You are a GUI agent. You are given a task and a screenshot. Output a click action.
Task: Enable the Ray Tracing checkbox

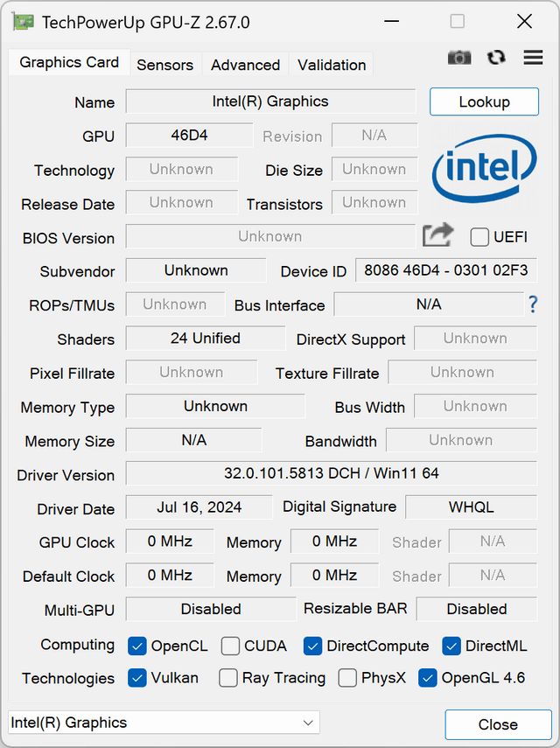(228, 678)
